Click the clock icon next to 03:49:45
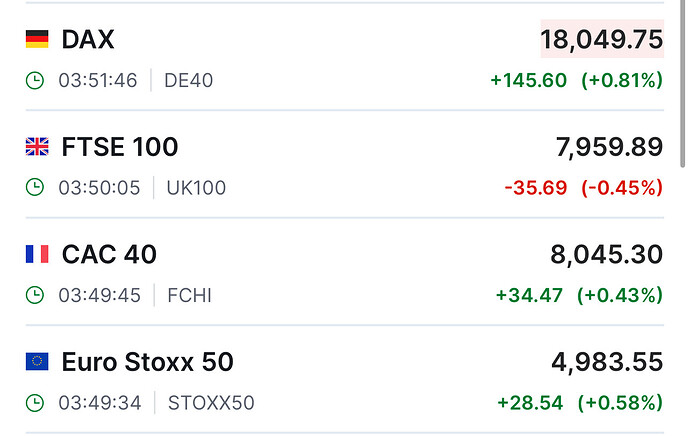Screen dimensions: 690x436 pos(35,295)
